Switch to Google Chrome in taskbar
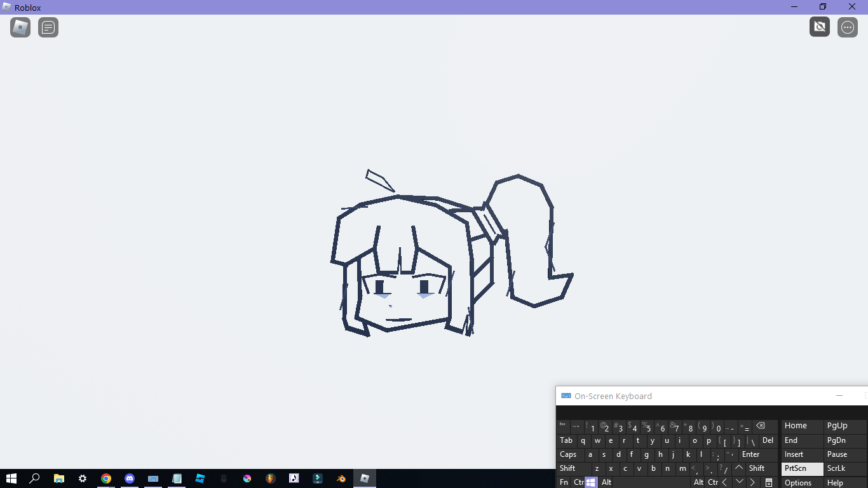The width and height of the screenshot is (868, 488). (x=106, y=478)
